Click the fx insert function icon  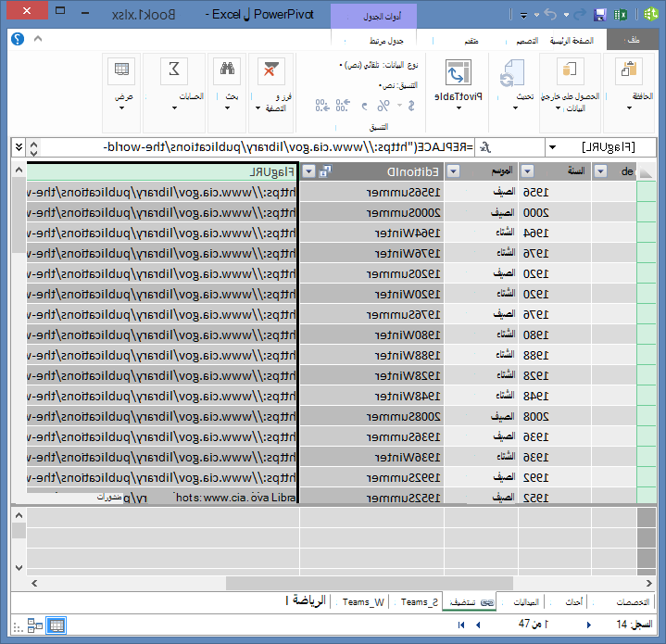[485, 147]
